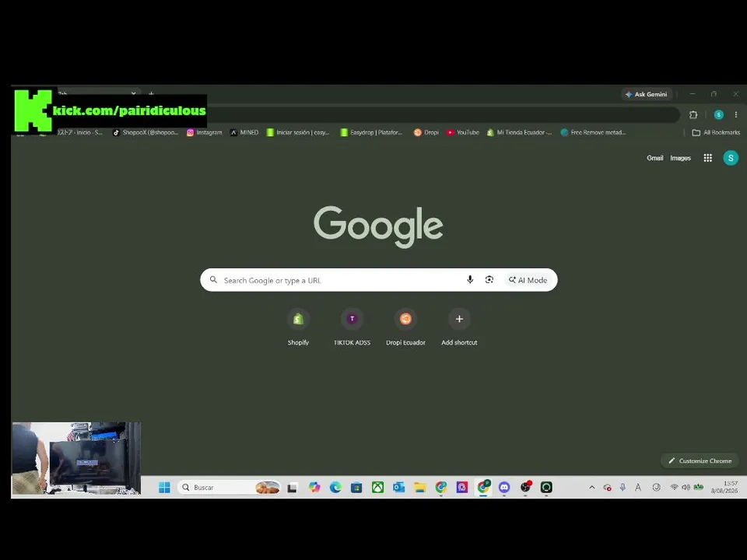Viewport: 747px width, 560px height.
Task: Open the Dropi bookmark
Action: coord(426,133)
